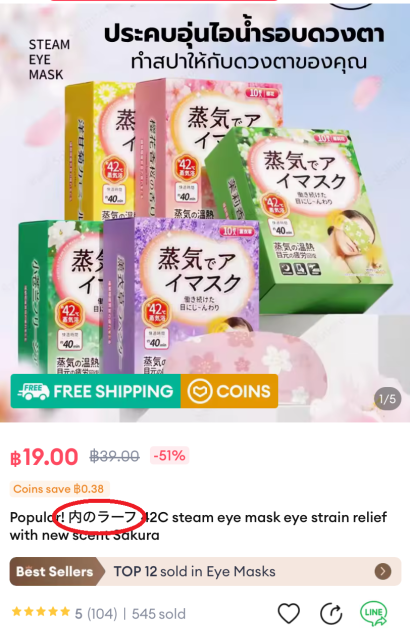Screen dimensions: 410x640
Task: Click the ฿19.00 price
Action: [x=44, y=457]
